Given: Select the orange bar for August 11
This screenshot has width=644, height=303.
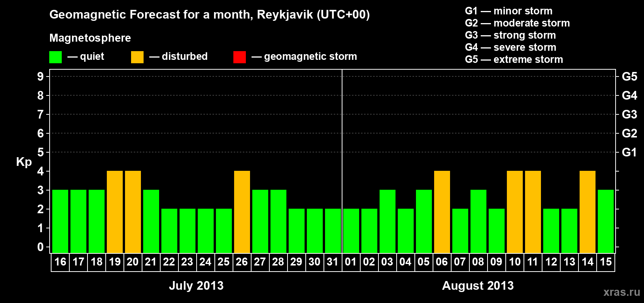Looking at the screenshot, I should (533, 212).
